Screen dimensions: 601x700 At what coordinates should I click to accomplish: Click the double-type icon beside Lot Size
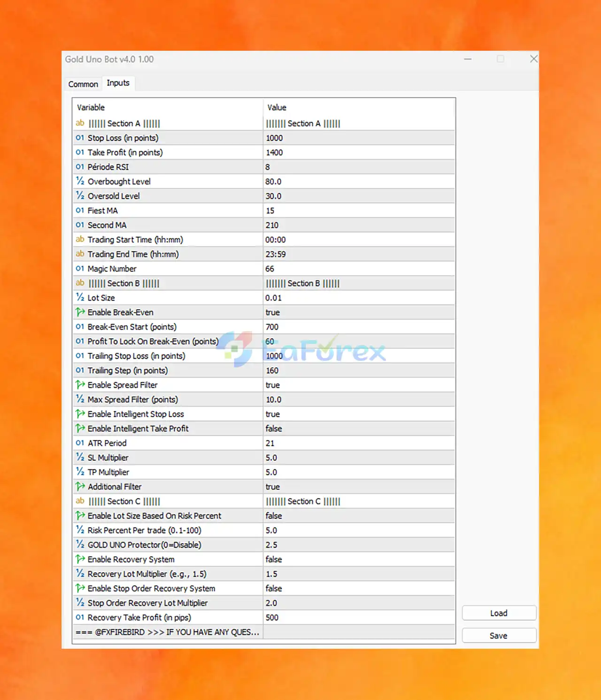[x=80, y=297]
